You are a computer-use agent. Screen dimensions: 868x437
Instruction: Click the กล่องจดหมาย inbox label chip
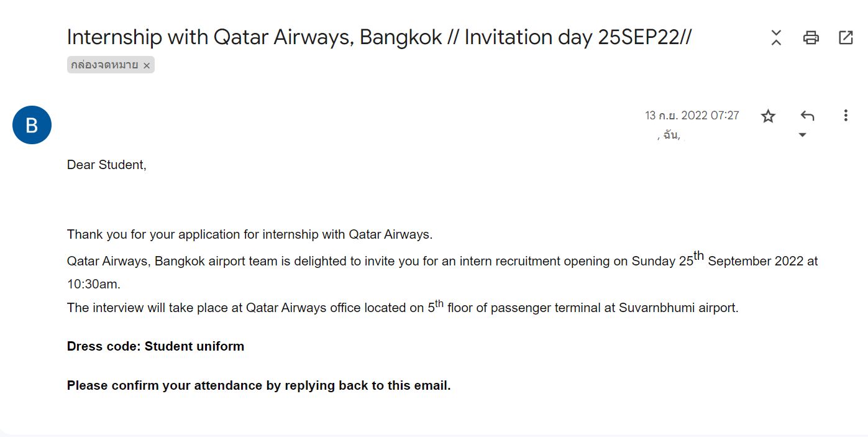(x=104, y=65)
